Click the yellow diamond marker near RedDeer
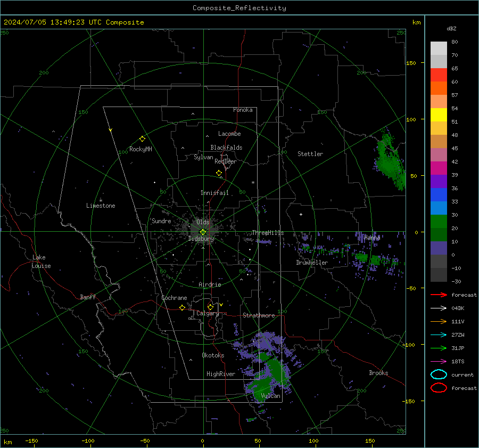The image size is (479, 448). [219, 173]
